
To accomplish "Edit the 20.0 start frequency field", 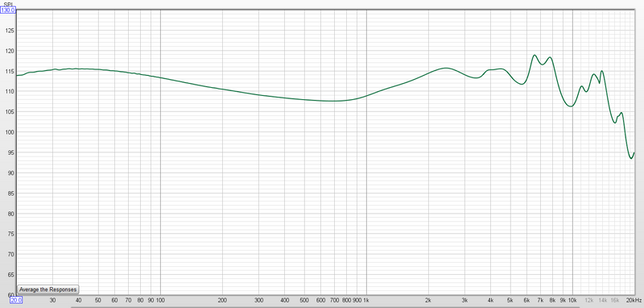I will coord(16,300).
